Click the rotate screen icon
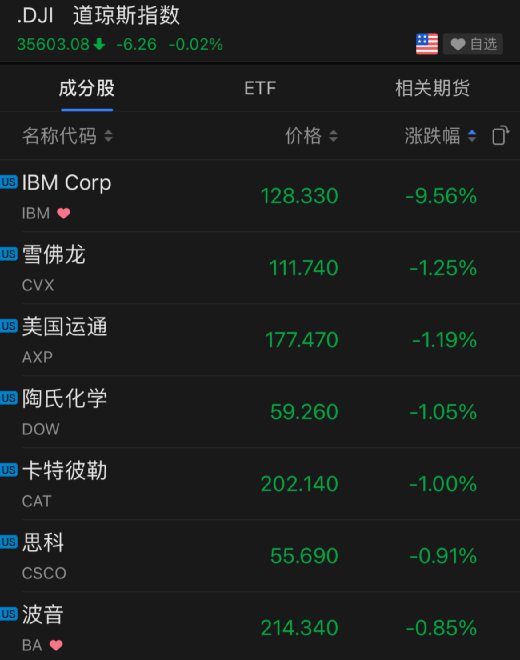The image size is (520, 660). [x=501, y=136]
